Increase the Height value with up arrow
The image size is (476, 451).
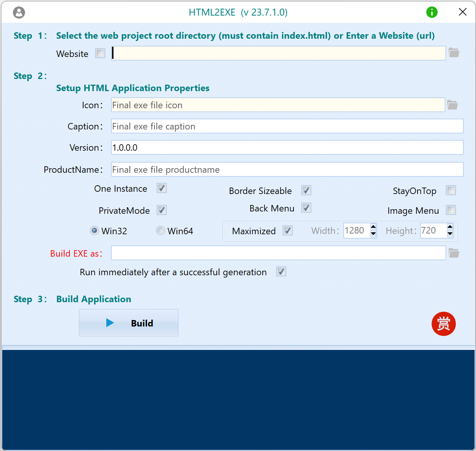pos(450,227)
